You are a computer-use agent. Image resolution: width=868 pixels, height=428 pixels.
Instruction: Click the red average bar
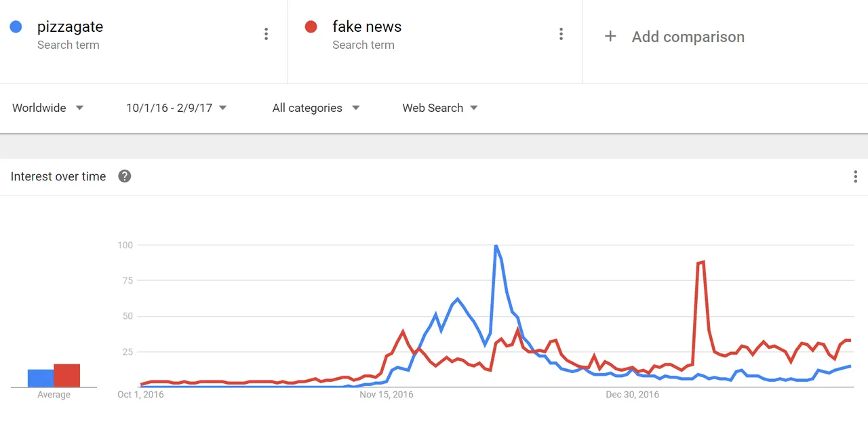(67, 376)
